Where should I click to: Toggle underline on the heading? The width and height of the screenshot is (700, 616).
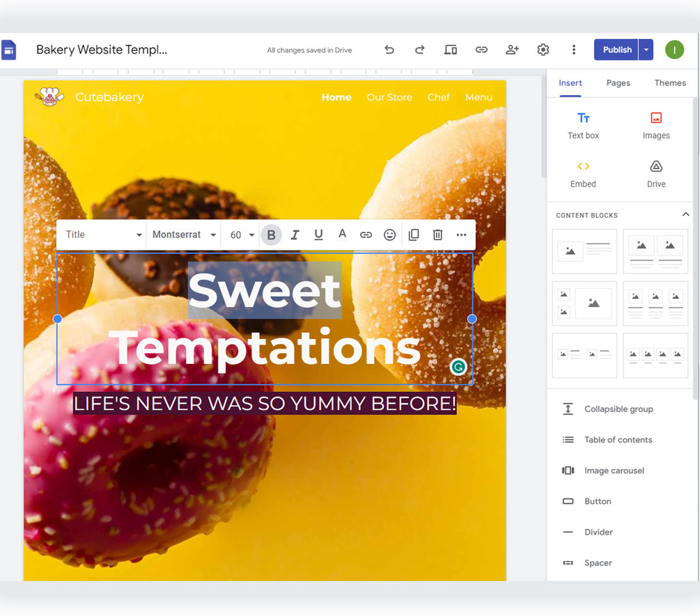[x=318, y=235]
